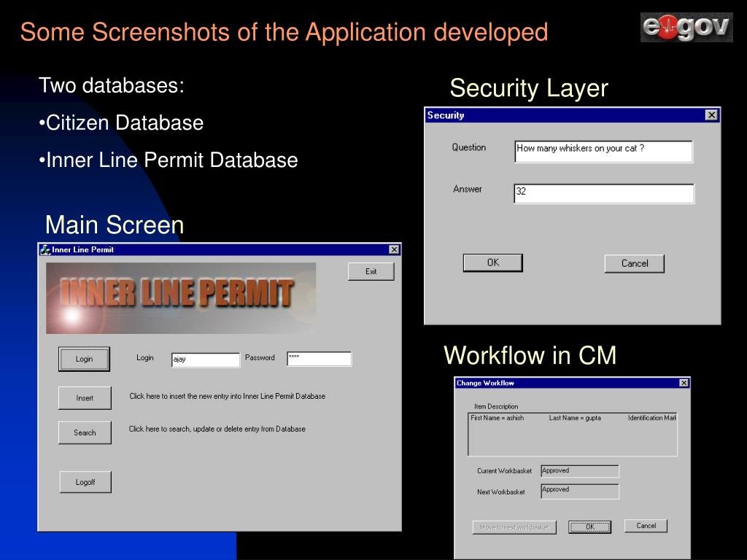Click the Insert button
The height and width of the screenshot is (560, 747).
click(85, 398)
